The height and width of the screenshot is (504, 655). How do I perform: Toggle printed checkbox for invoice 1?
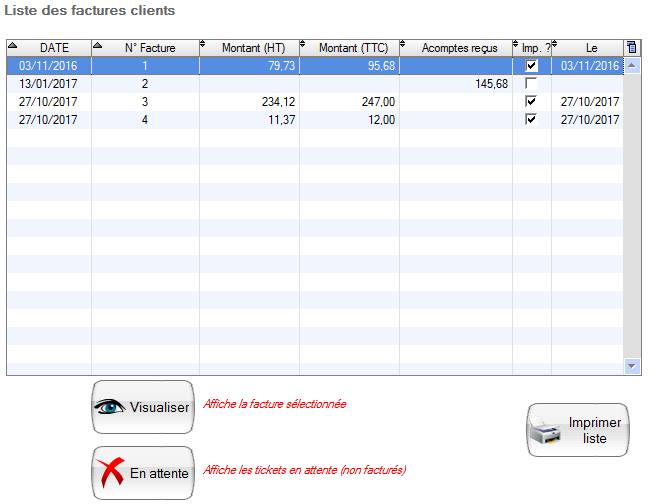[x=531, y=66]
